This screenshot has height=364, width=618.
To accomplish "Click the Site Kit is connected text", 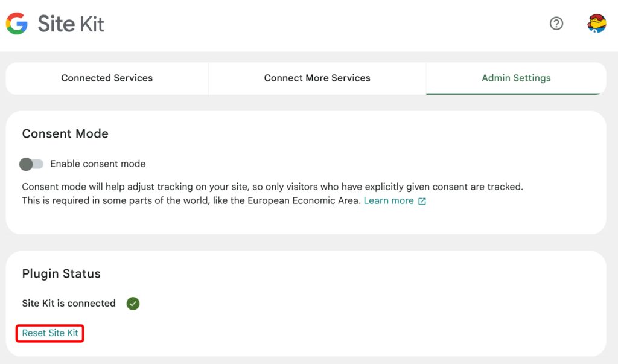I will 69,304.
